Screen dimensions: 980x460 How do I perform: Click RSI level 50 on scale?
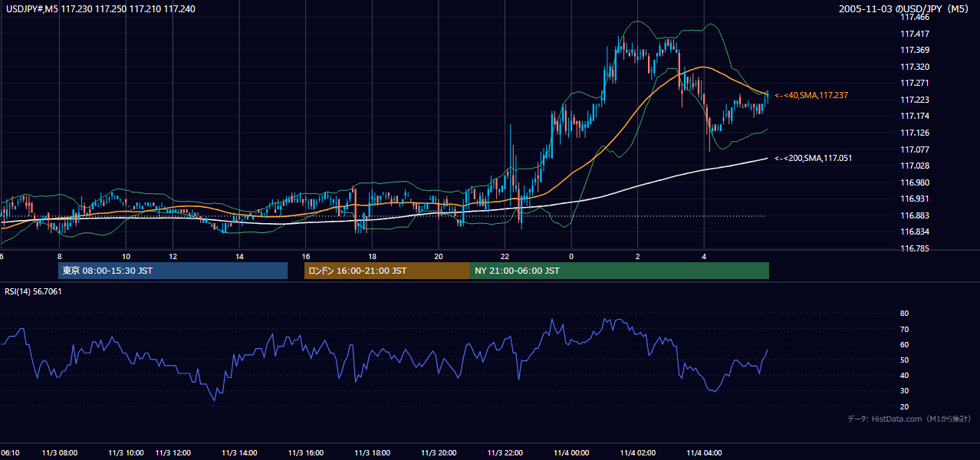coord(904,360)
